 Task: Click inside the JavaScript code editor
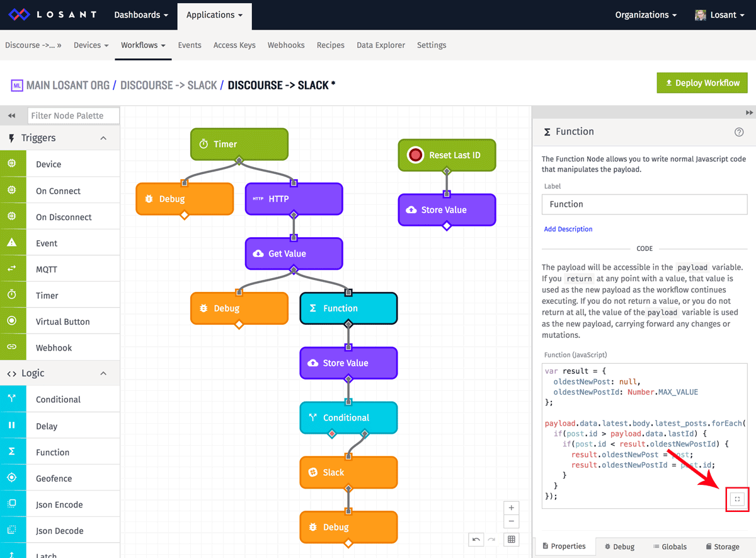[644, 435]
